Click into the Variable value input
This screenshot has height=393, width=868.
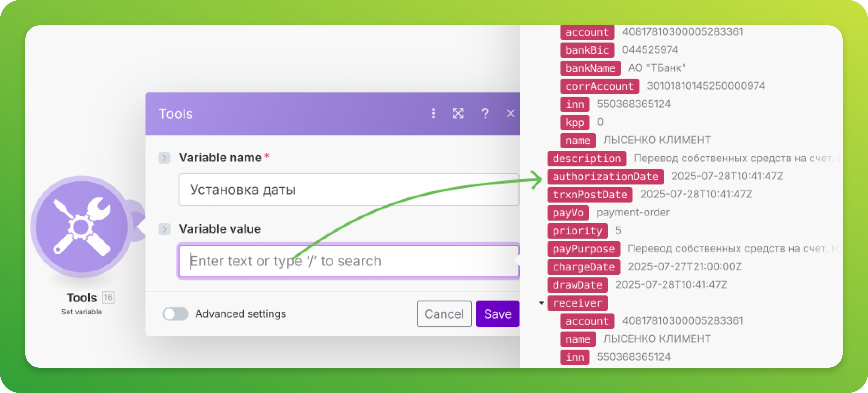[x=349, y=261]
